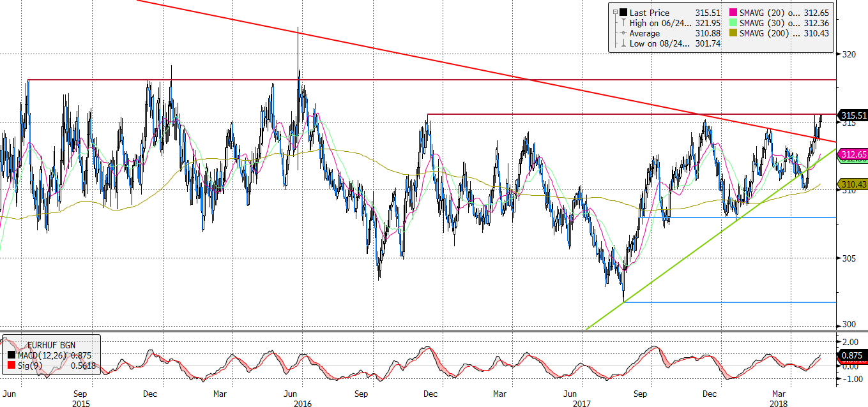Click the 0.875 MACD flag on the axis

coord(852,354)
